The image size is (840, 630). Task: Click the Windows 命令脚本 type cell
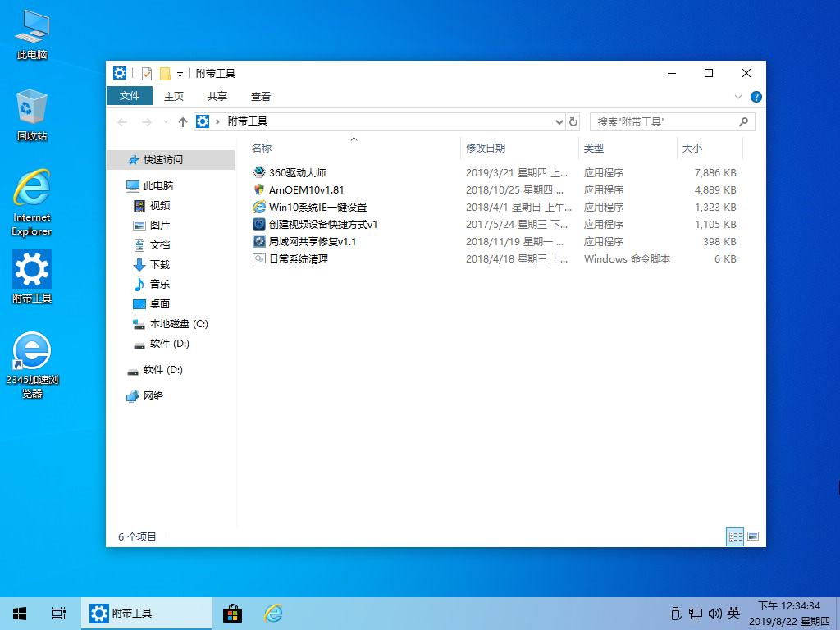627,258
